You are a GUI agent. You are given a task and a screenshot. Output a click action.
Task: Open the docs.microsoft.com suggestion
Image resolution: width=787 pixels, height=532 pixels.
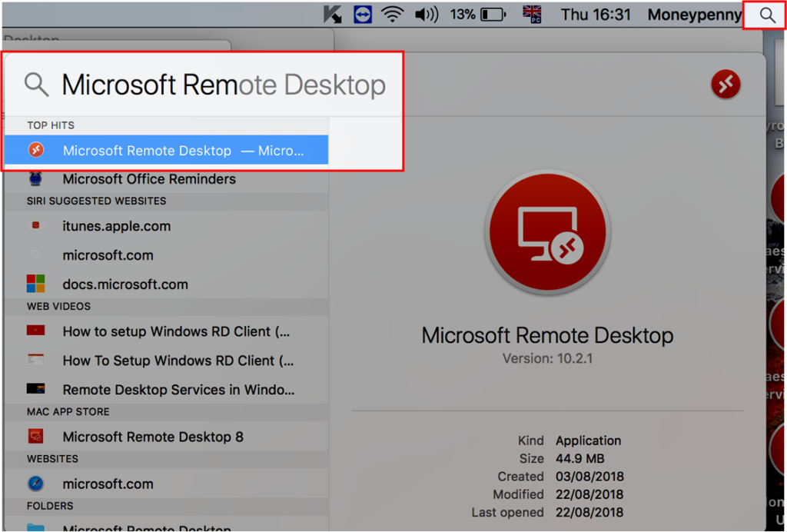point(166,284)
